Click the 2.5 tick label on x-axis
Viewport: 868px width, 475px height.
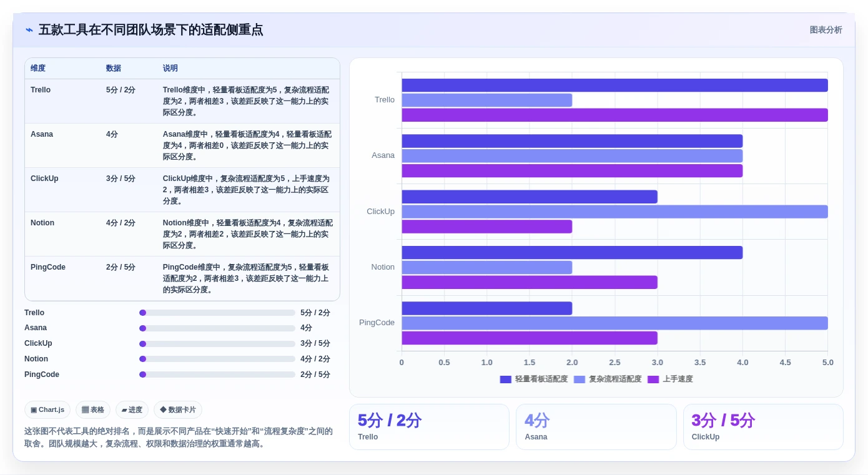coord(614,363)
